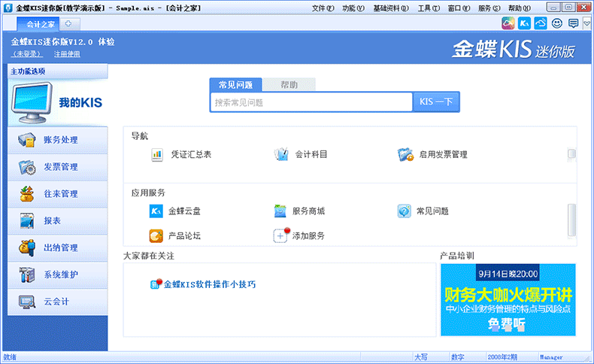Expand the toolbar dropdown arrow at top right
This screenshot has width=594, height=364.
tap(586, 24)
